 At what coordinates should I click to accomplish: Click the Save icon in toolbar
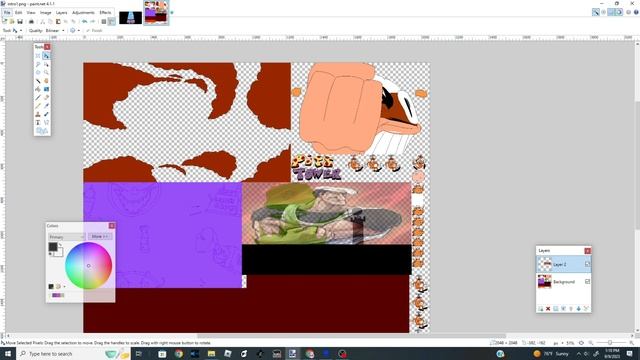coord(20,21)
